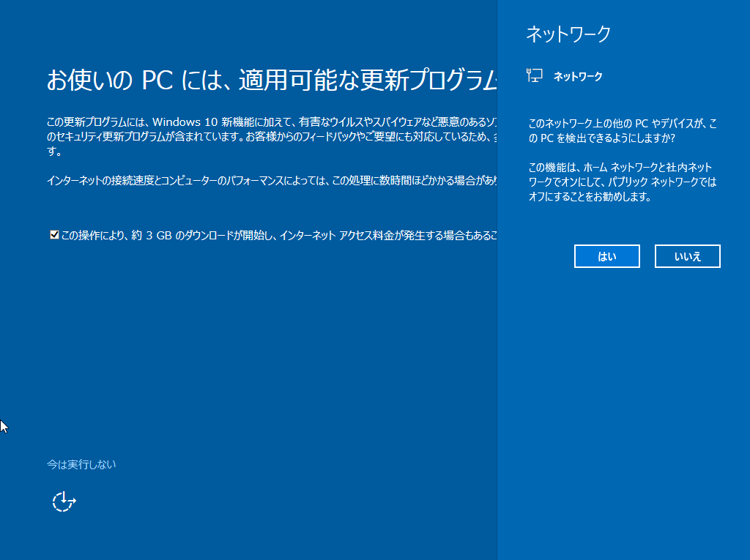Open the ease of access icon
The height and width of the screenshot is (560, 750).
[64, 501]
